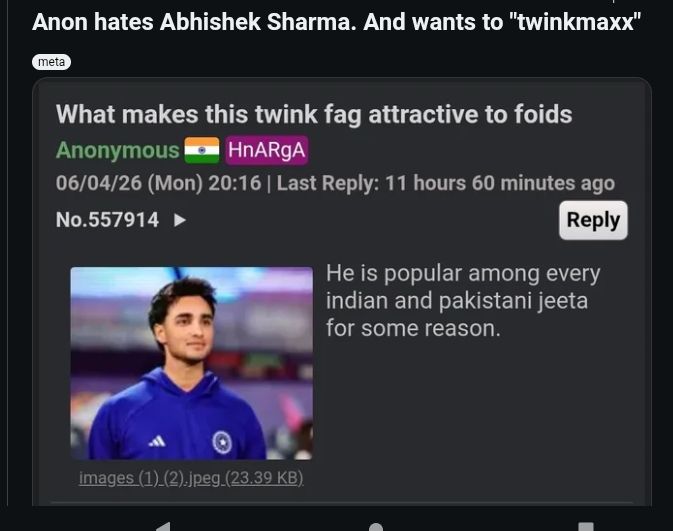Tap the Android back navigation icon
Screen dimensions: 673x531
coord(164,526)
